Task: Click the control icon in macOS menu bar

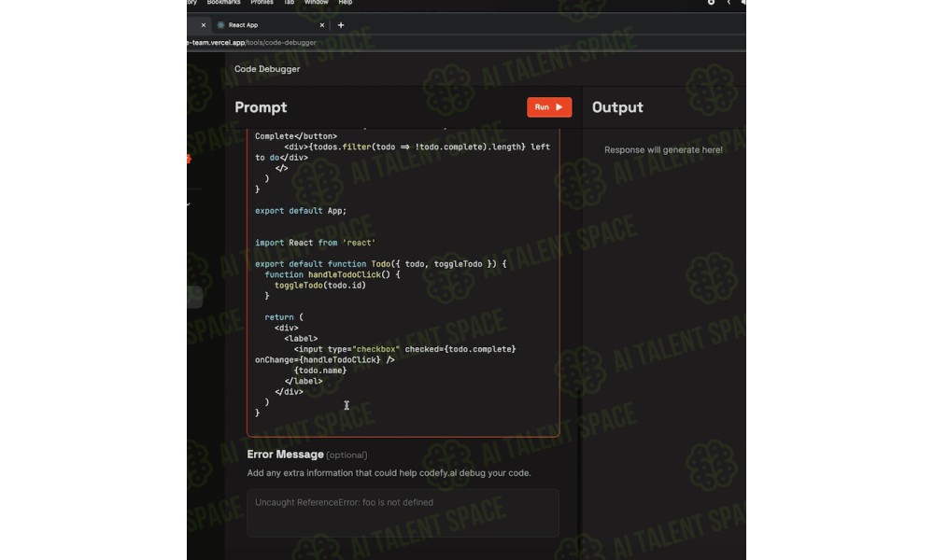Action: click(711, 3)
